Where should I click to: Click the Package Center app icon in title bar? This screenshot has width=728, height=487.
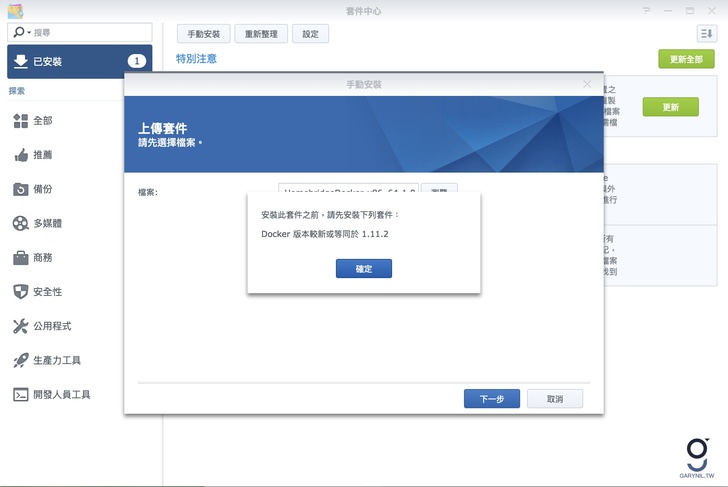click(x=16, y=11)
